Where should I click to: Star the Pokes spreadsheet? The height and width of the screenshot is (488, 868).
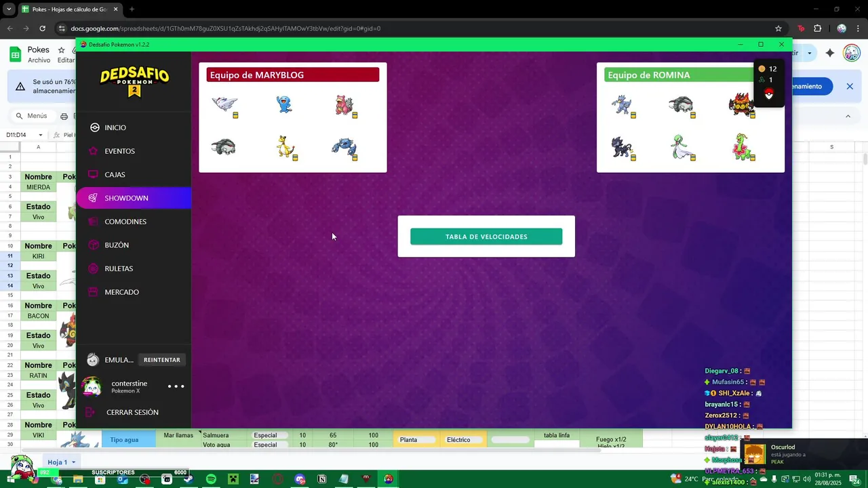tap(61, 50)
